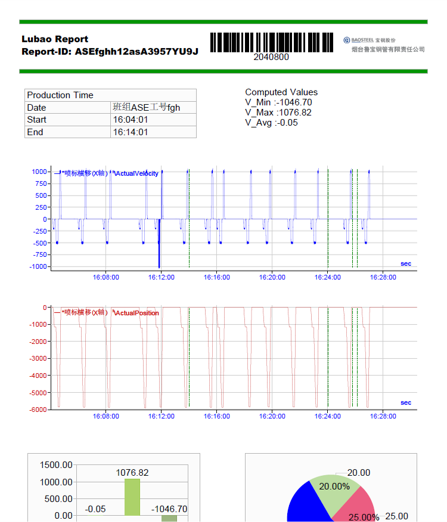Click the blue pie chart slice
The height and width of the screenshot is (522, 447).
coord(306,505)
